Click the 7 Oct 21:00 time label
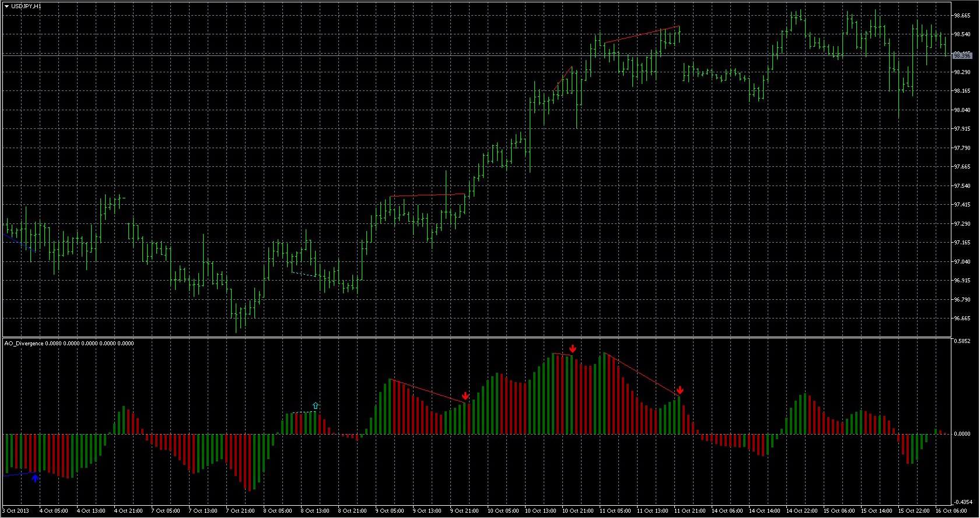Screen dimensions: 980x518 [240, 511]
